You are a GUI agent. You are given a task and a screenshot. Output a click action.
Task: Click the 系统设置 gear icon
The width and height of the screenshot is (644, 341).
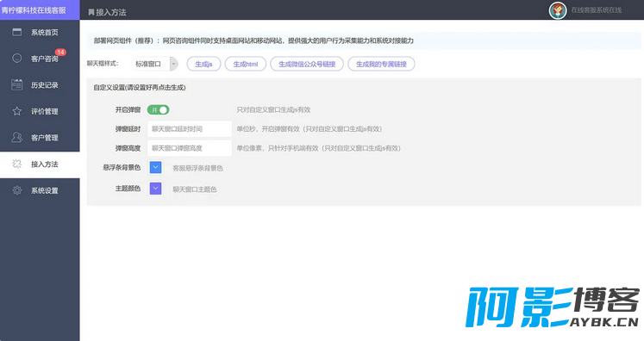17,190
